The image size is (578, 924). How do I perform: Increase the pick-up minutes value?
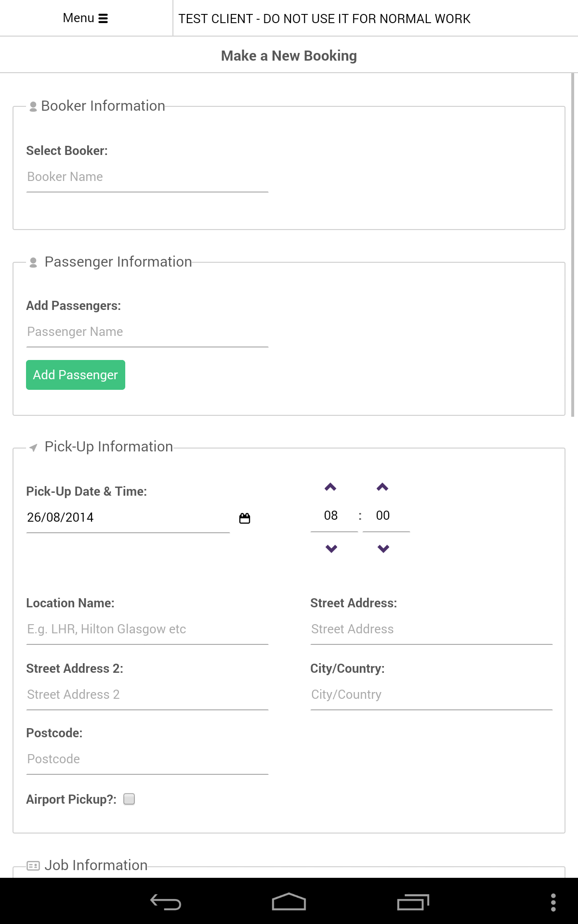pos(382,487)
